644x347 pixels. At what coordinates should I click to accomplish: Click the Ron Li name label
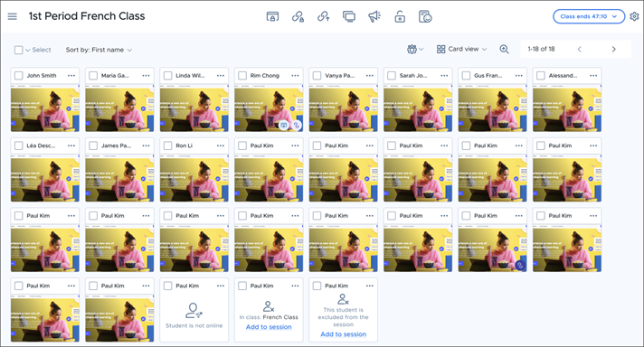[x=184, y=145]
